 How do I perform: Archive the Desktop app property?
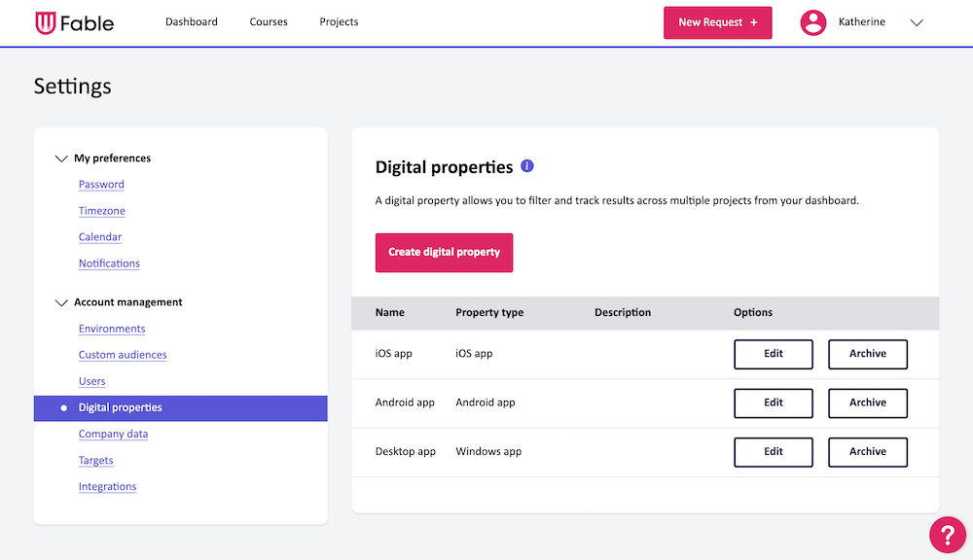pos(868,452)
